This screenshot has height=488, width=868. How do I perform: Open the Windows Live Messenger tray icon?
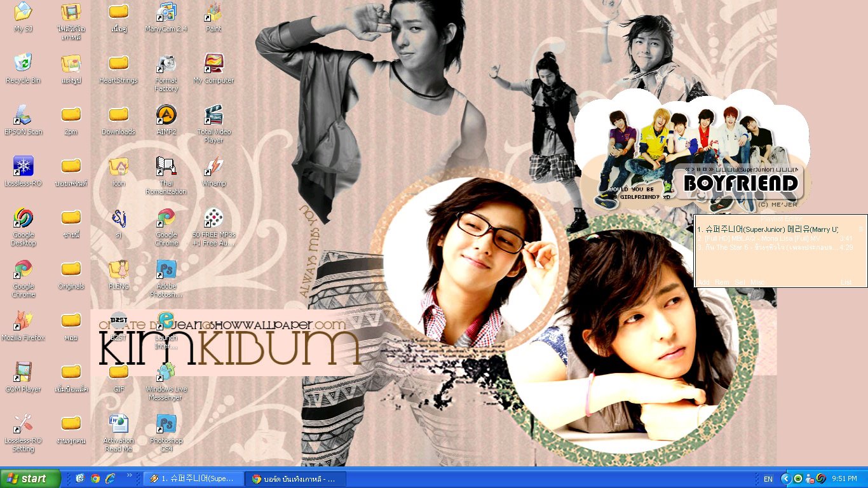pos(810,478)
